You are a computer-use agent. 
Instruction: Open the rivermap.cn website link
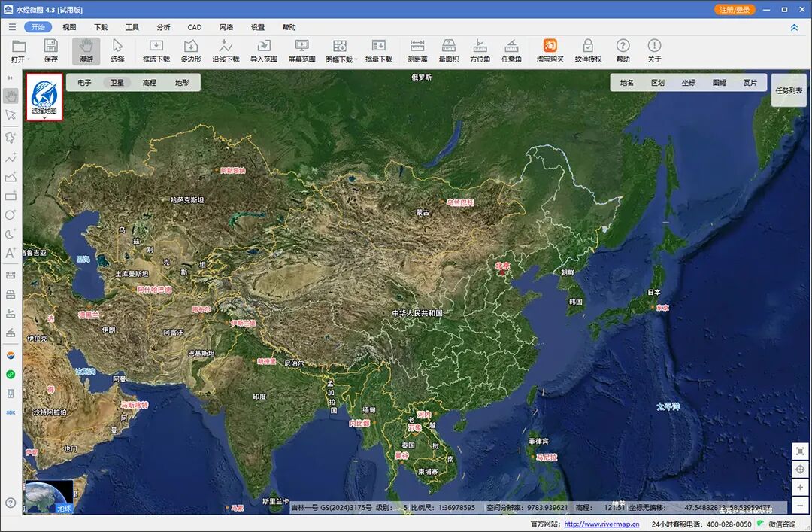coord(601,524)
